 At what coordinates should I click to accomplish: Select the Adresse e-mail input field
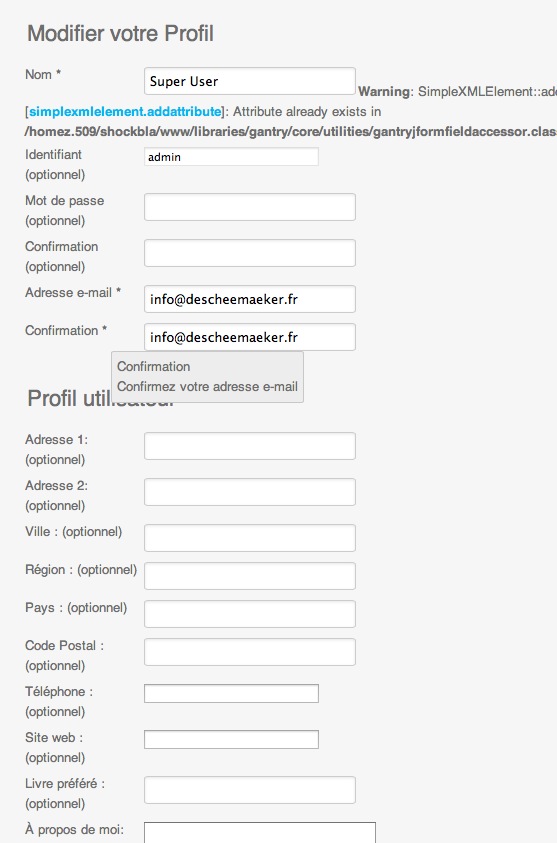pos(249,299)
